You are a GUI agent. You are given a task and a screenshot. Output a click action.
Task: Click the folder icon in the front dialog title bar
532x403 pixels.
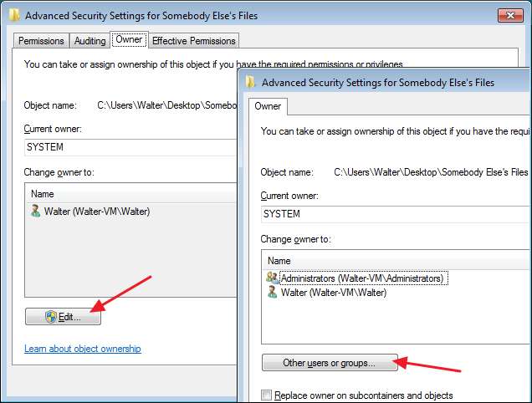click(249, 82)
